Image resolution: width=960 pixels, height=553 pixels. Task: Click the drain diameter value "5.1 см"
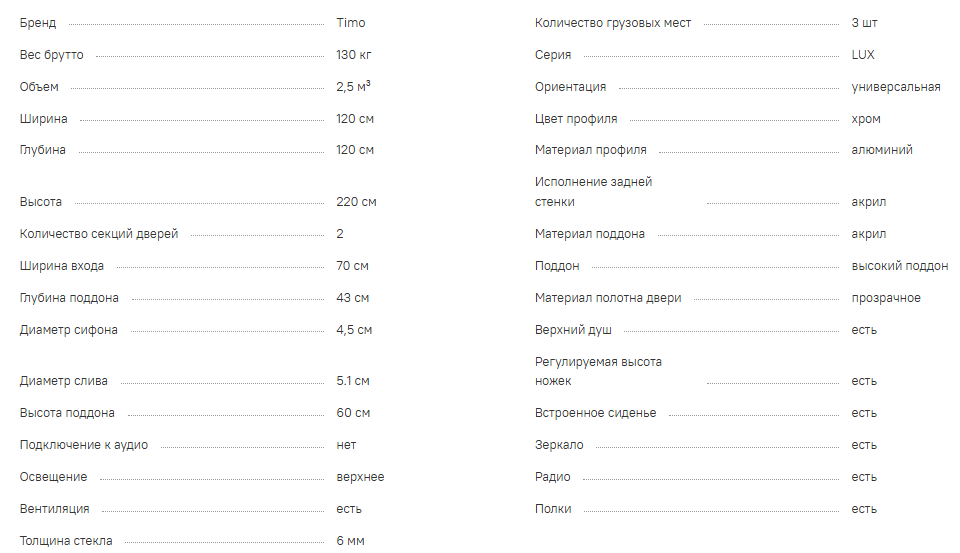tap(353, 381)
